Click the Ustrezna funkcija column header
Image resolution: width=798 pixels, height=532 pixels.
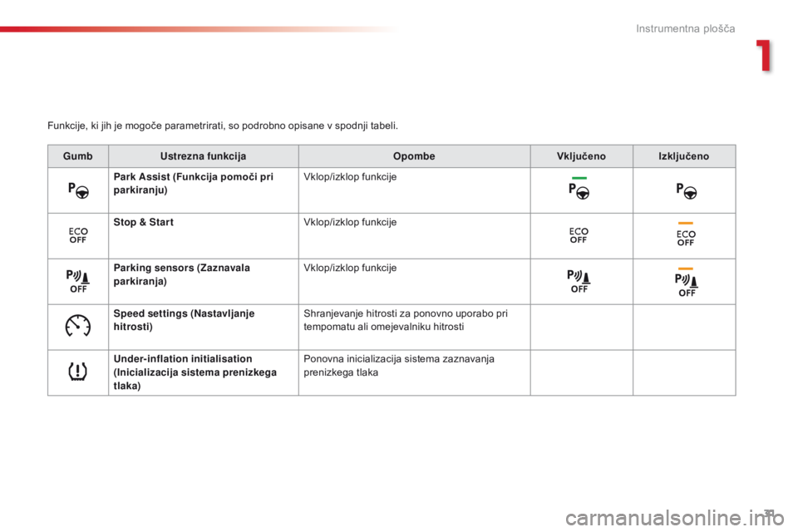tap(202, 156)
